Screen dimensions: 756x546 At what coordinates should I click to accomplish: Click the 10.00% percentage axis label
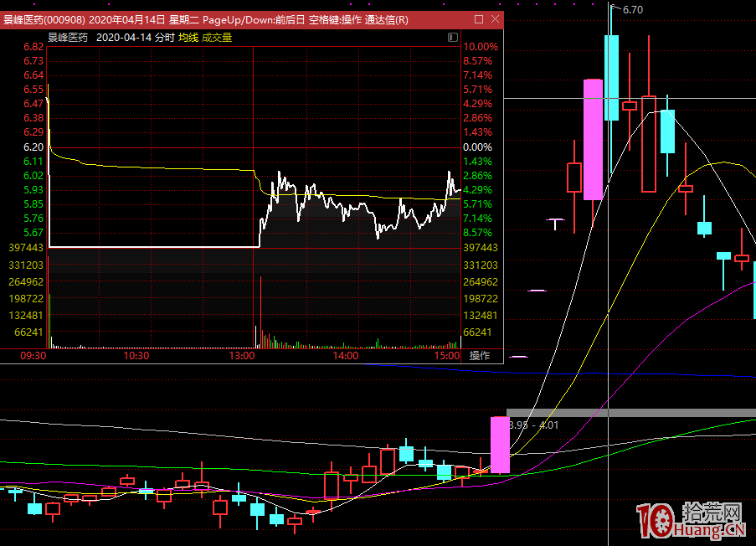481,47
